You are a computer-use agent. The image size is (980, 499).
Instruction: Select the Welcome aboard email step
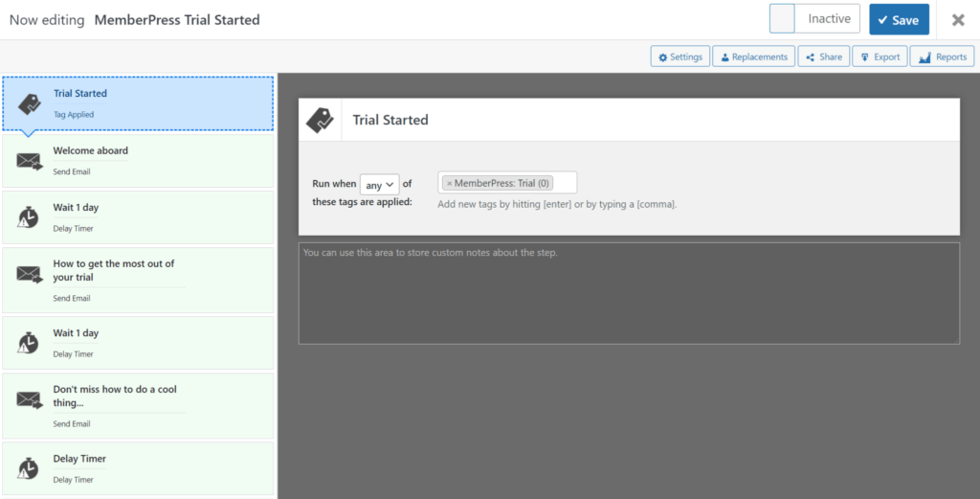click(x=138, y=161)
